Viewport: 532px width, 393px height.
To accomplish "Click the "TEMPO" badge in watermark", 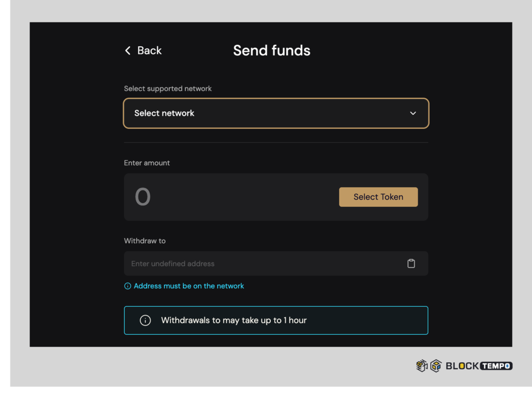I will click(x=496, y=366).
